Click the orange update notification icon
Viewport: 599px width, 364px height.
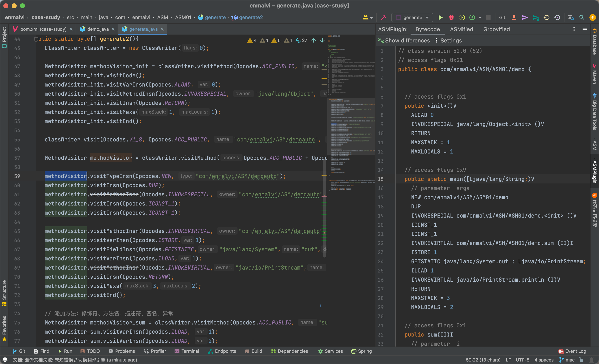[x=593, y=17]
